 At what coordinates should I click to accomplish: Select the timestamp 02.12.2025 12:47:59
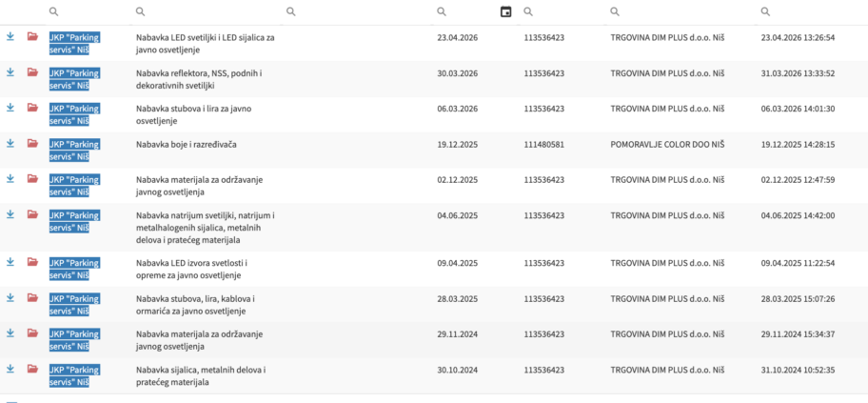pyautogui.click(x=798, y=180)
